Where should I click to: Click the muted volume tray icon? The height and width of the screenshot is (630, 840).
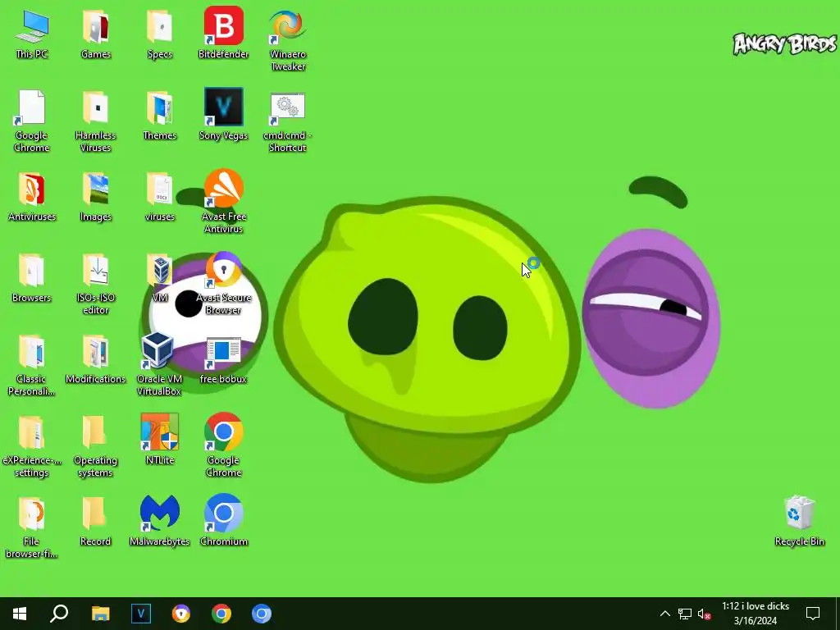(x=705, y=614)
